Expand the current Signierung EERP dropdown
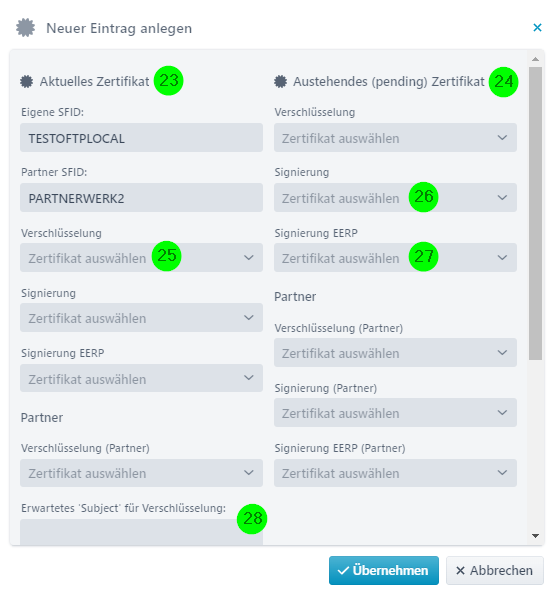Image resolution: width=554 pixels, height=594 pixels. (x=141, y=378)
